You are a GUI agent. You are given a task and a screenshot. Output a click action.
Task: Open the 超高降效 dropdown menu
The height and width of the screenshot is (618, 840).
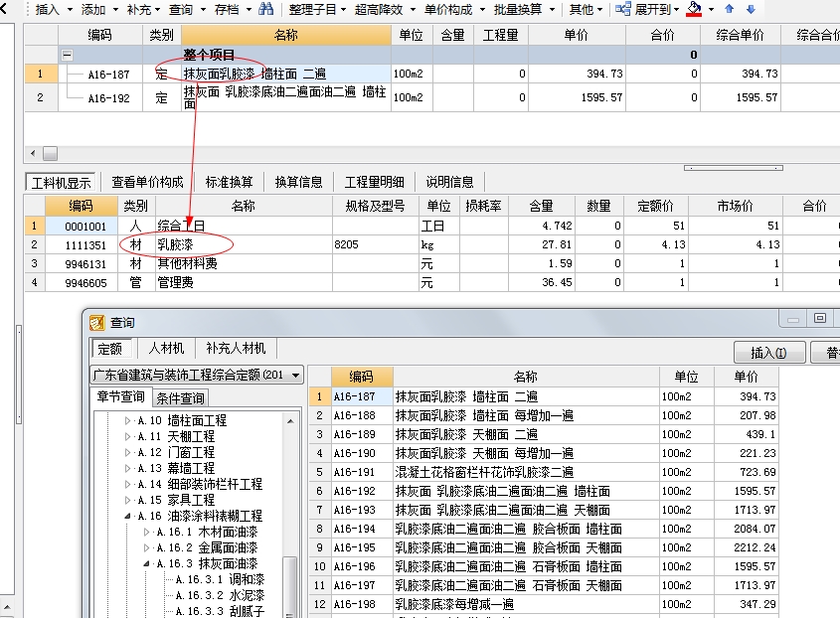coord(413,10)
